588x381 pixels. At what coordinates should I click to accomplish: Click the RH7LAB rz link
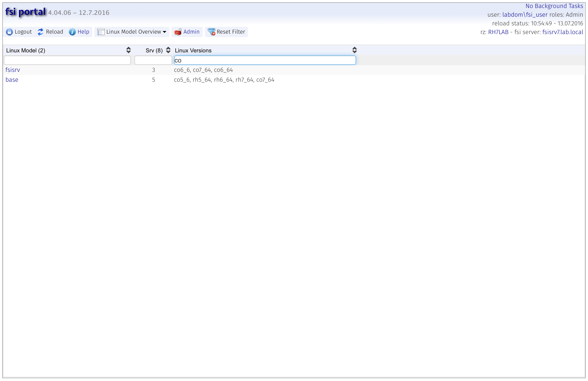click(498, 32)
